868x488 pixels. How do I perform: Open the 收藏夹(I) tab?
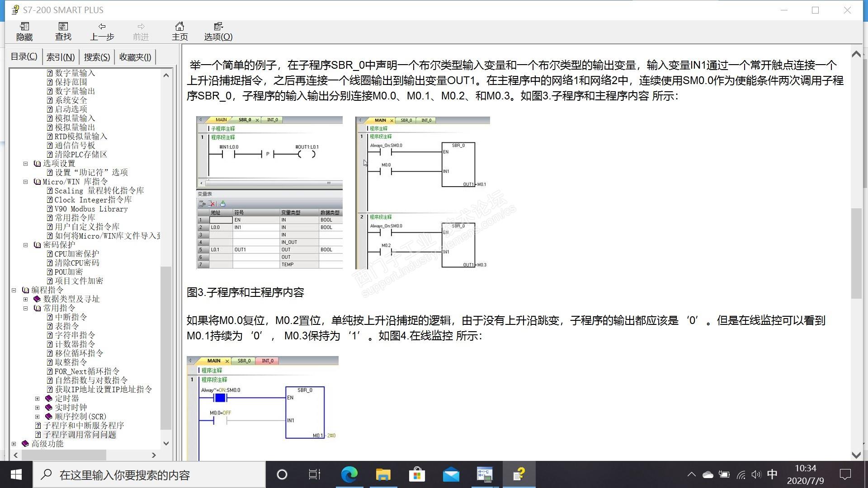tap(135, 57)
